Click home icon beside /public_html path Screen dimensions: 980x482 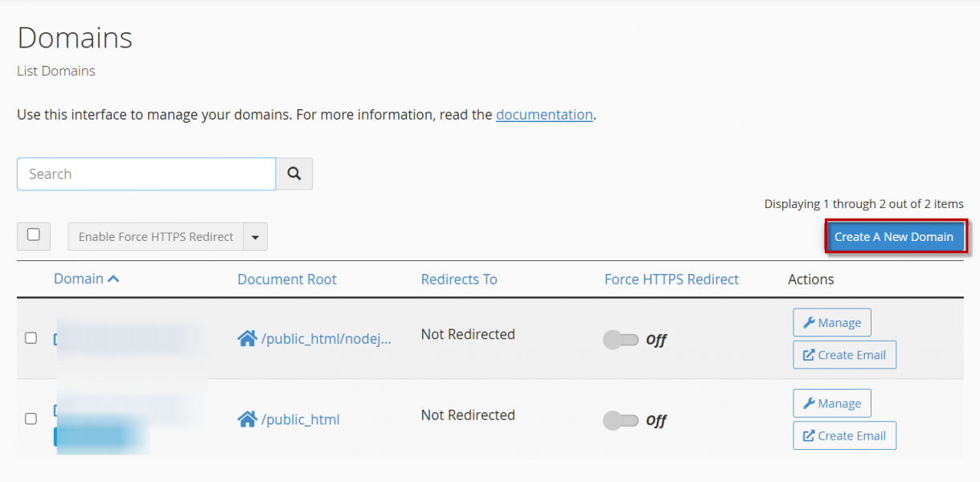coord(247,419)
